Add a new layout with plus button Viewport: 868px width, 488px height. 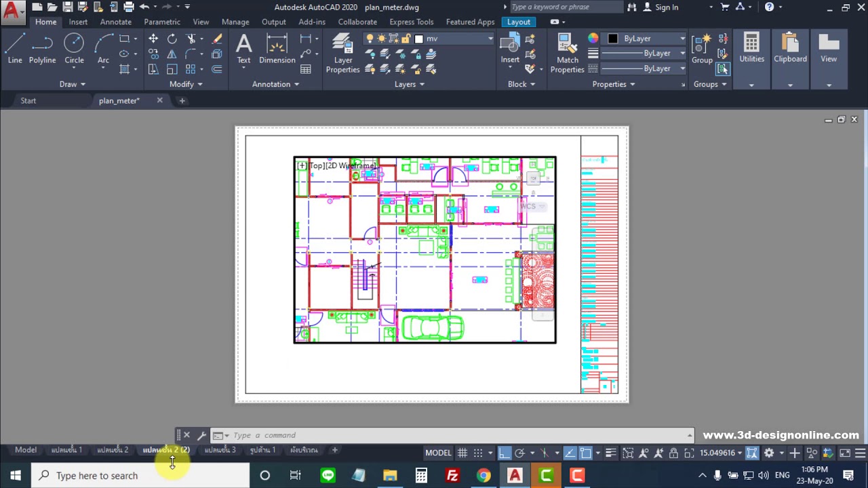coord(334,450)
